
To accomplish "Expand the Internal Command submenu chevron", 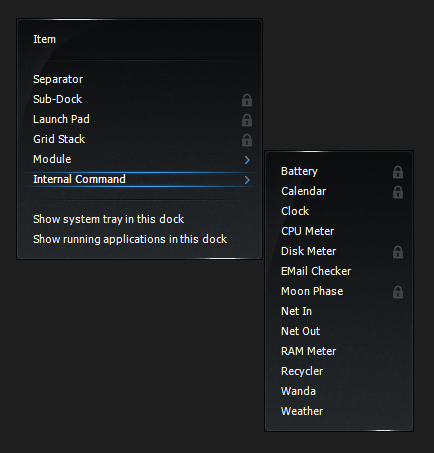I will click(247, 180).
